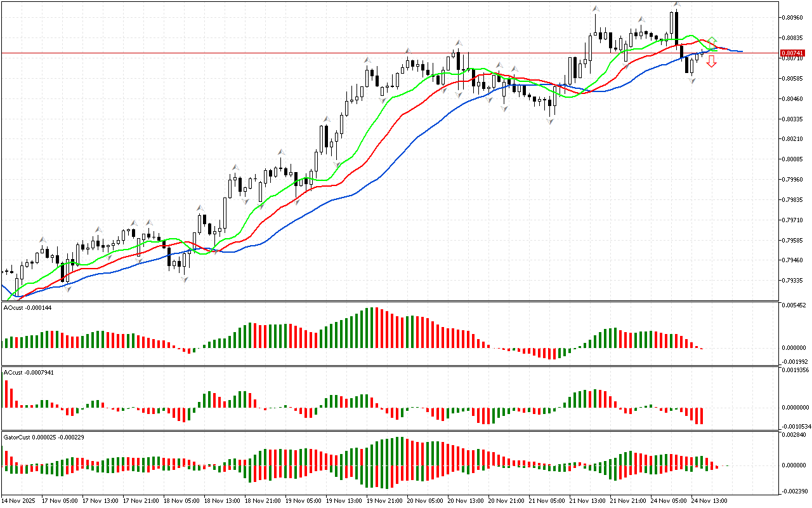
Task: Click the down-fractal under the 18 Nov 05:00 low
Action: (185, 279)
